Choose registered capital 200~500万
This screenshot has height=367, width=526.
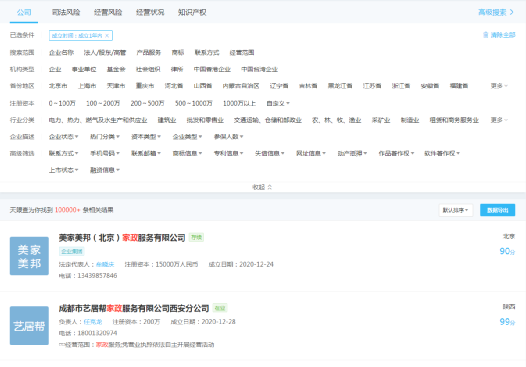(147, 103)
